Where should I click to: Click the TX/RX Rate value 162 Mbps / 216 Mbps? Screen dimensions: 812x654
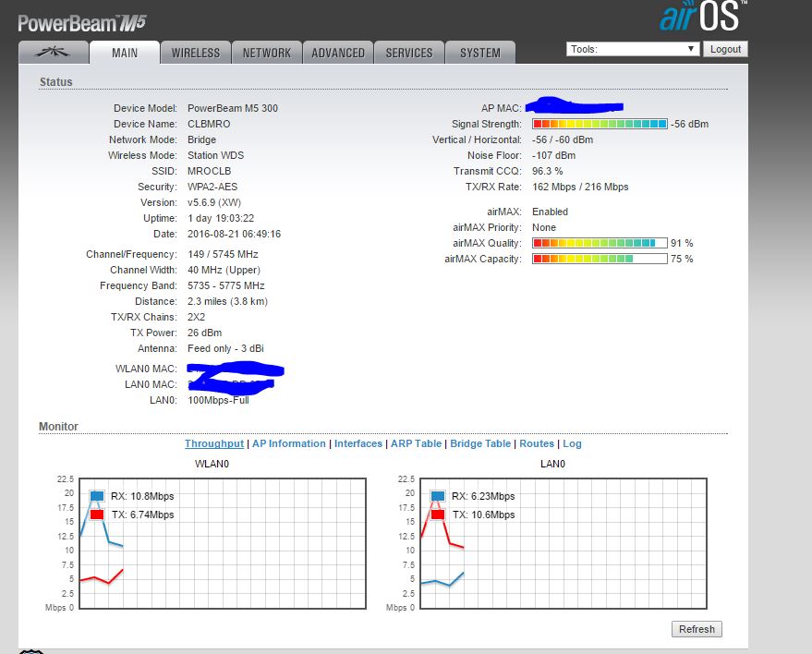click(580, 187)
